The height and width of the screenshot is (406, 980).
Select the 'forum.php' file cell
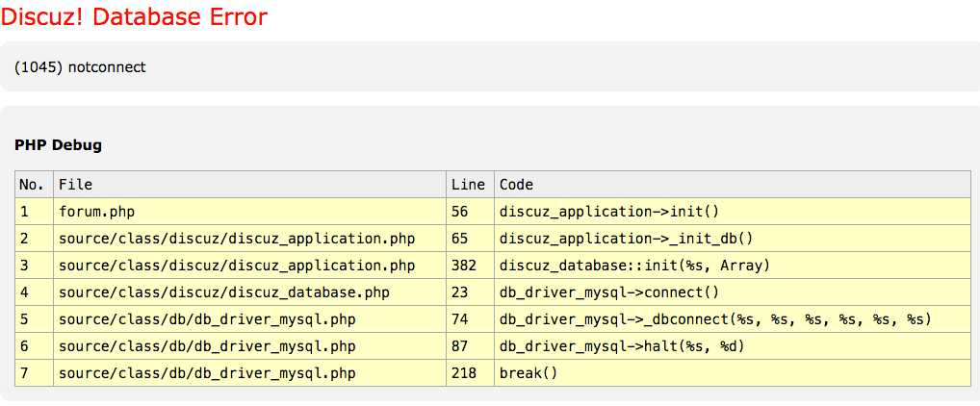[x=249, y=212]
